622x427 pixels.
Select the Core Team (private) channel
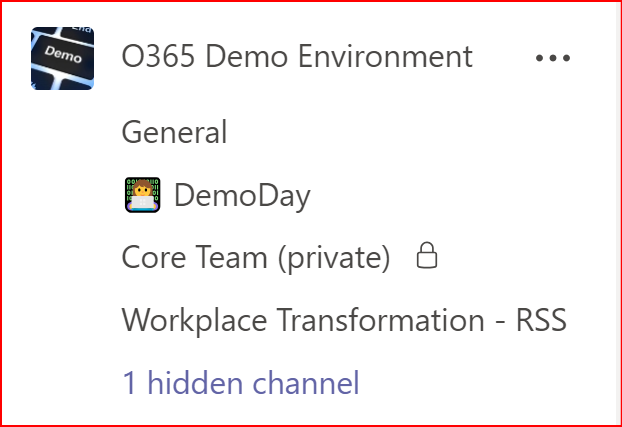pos(255,258)
